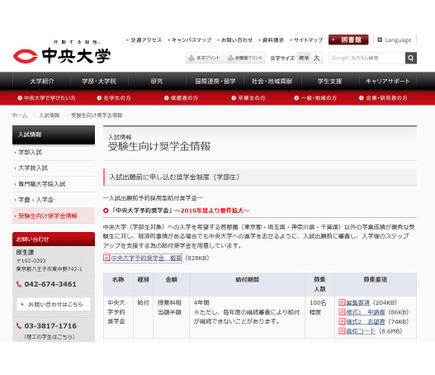This screenshot has width=435, height=375.
Task: Open the 募集要項 PDF link
Action: (358, 303)
